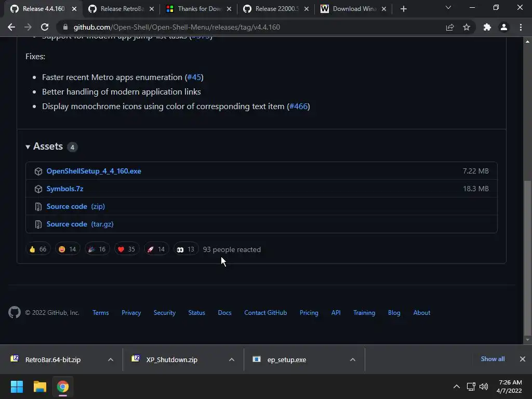This screenshot has width=532, height=399.
Task: Go back using browser back arrow
Action: [x=11, y=27]
